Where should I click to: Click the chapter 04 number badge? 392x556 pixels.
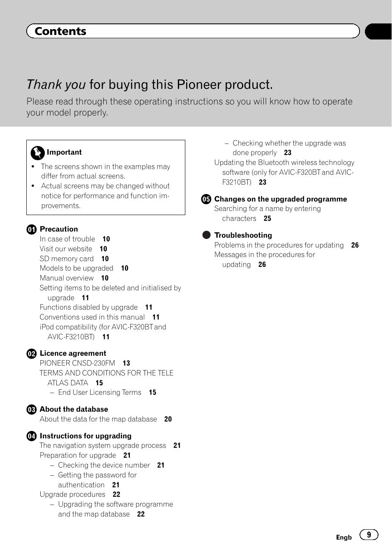[32, 436]
